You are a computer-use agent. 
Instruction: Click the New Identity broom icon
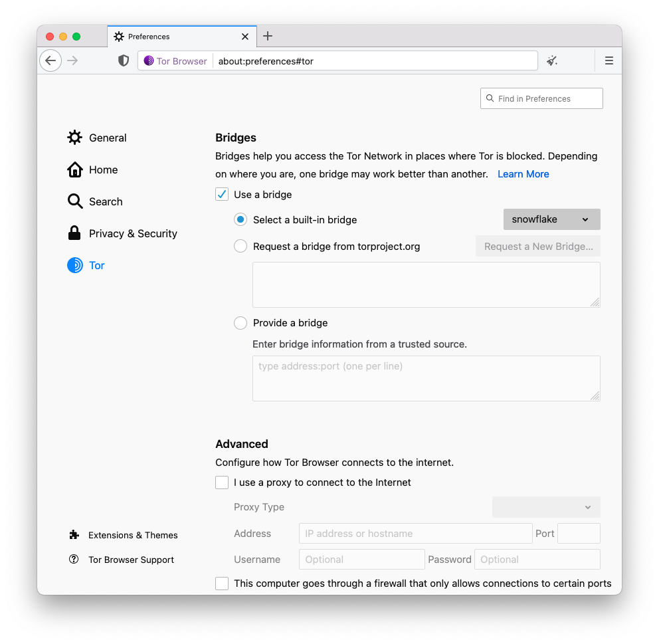point(552,60)
